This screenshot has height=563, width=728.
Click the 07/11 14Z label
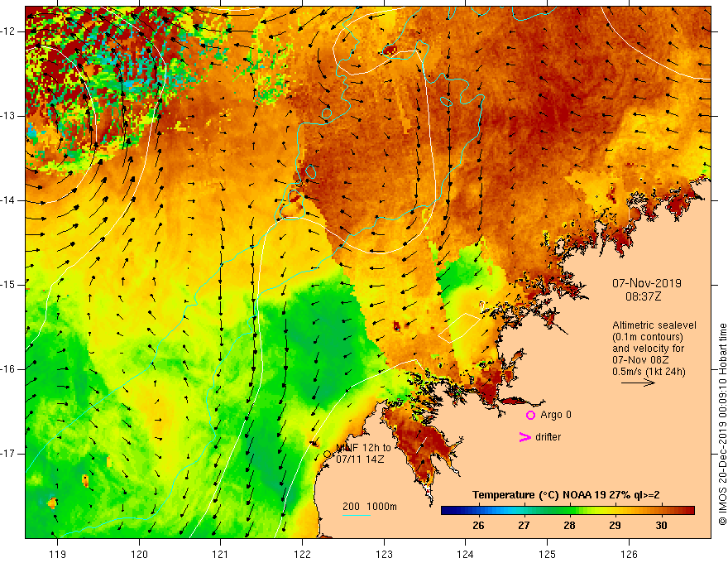360,460
